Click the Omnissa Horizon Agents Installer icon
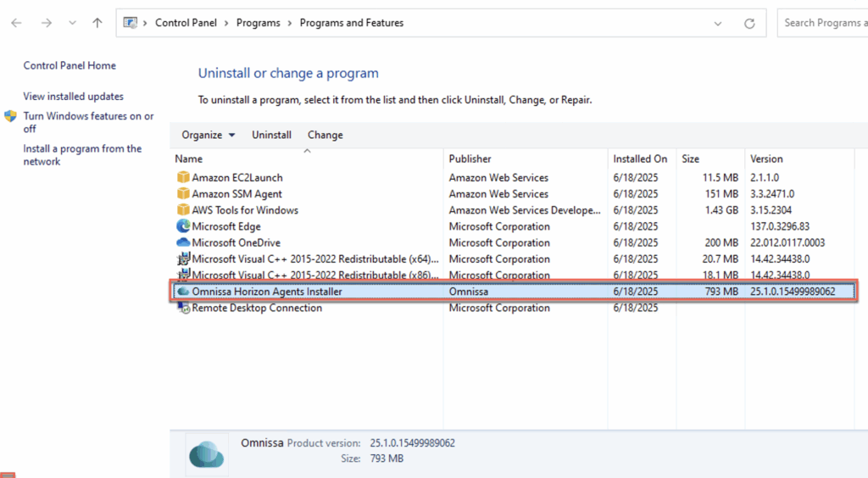Image resolution: width=868 pixels, height=478 pixels. 183,292
